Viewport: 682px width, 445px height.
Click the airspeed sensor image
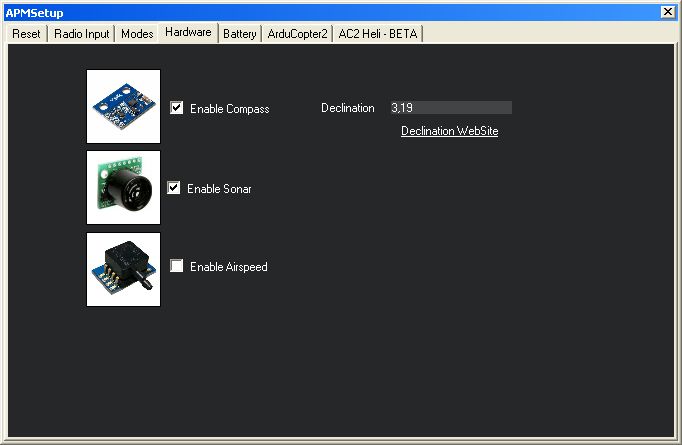[124, 269]
